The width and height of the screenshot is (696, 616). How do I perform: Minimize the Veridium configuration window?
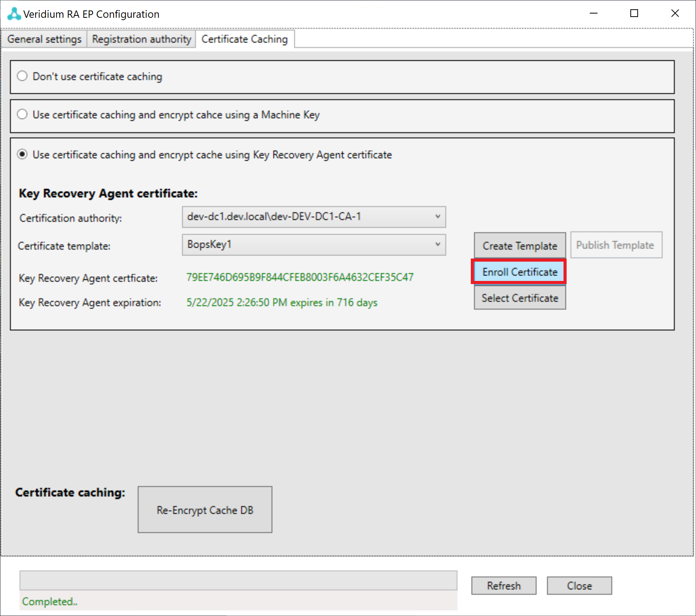(x=594, y=14)
